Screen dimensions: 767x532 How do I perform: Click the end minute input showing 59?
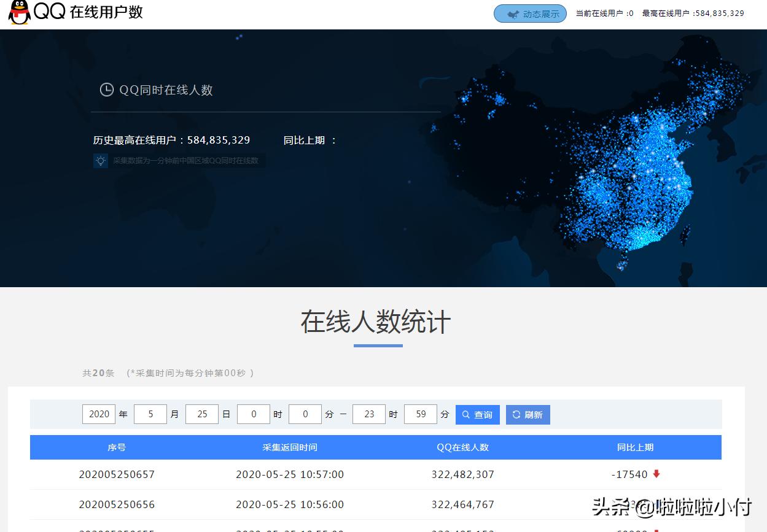point(421,414)
